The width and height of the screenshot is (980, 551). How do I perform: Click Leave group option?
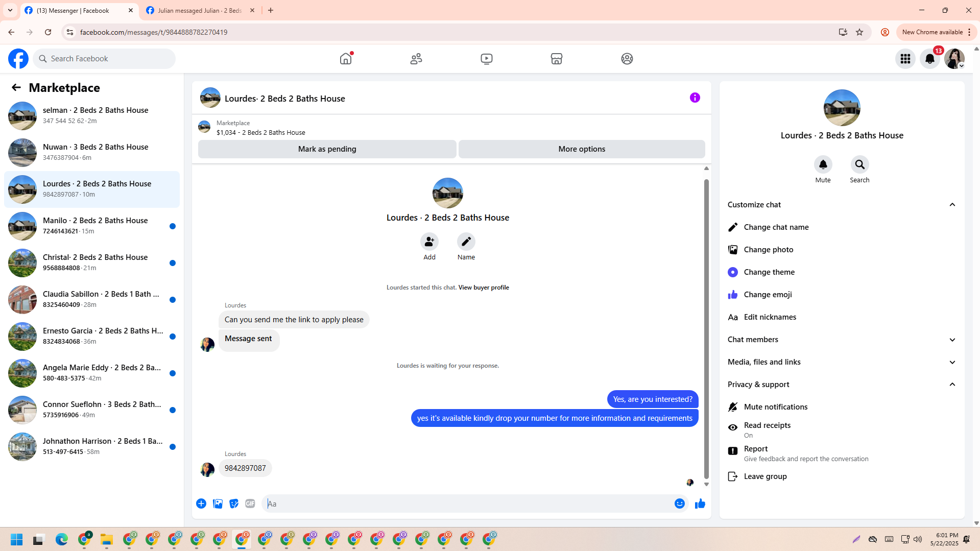point(842,476)
